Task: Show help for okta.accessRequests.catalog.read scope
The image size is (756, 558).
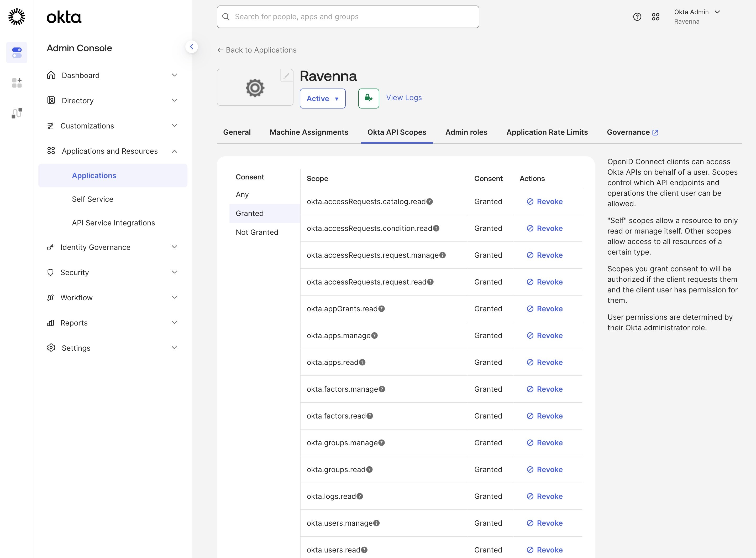Action: [430, 202]
